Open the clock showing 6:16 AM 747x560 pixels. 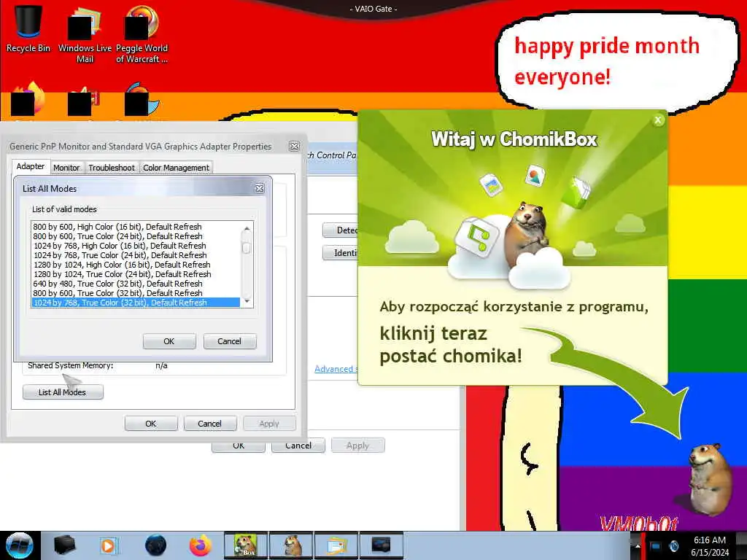pyautogui.click(x=710, y=546)
